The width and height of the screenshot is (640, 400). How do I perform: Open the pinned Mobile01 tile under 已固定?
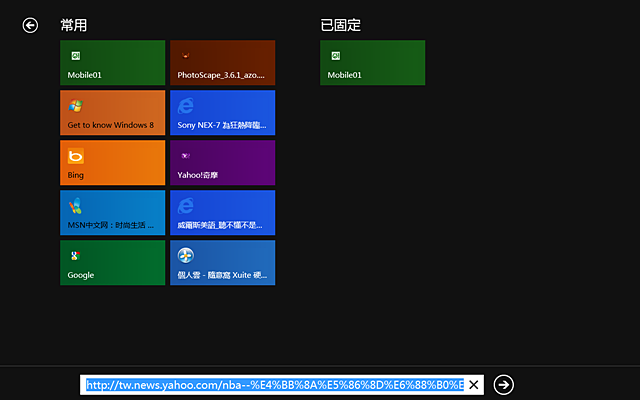pyautogui.click(x=373, y=62)
